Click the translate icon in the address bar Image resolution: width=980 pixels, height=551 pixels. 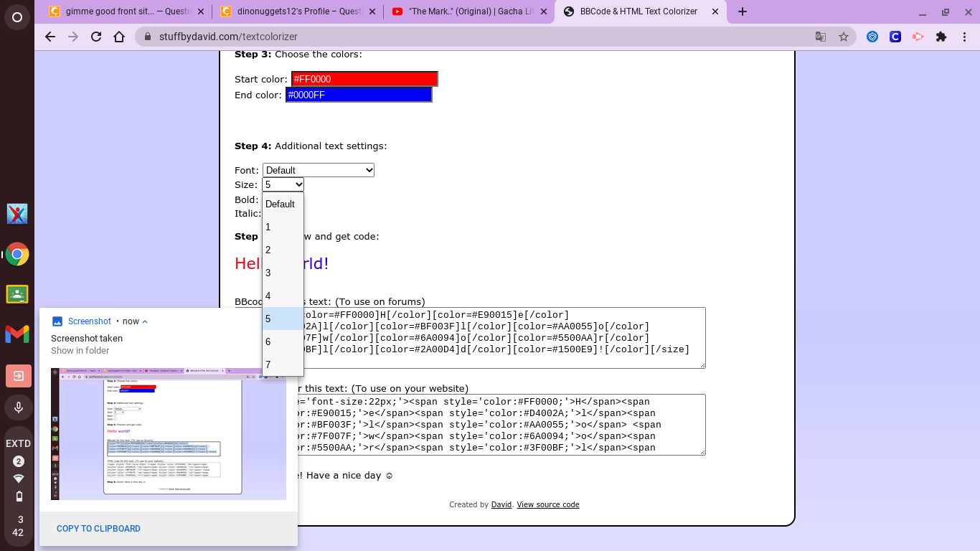(821, 37)
